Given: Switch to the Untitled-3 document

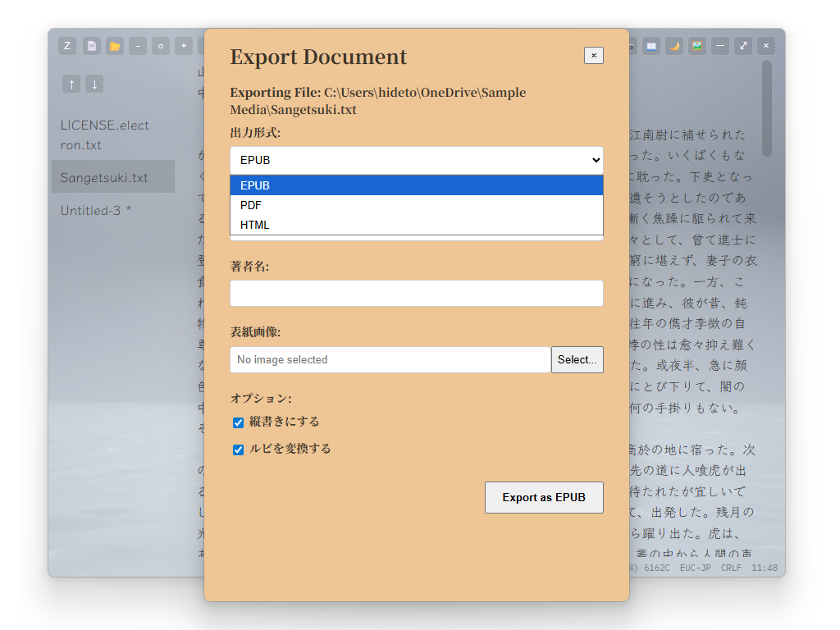Looking at the screenshot, I should [93, 211].
